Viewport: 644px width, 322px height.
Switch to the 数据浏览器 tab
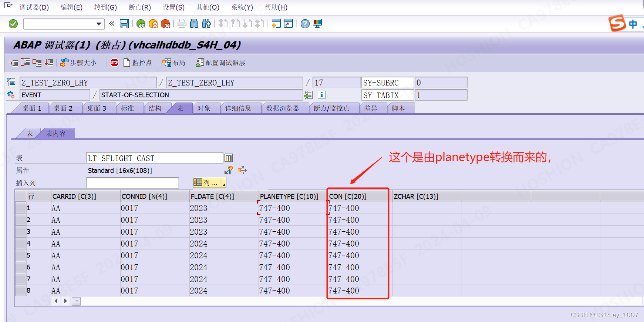(x=283, y=108)
